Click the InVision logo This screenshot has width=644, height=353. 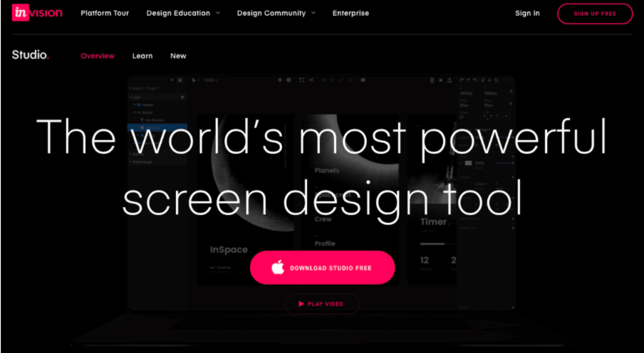[37, 13]
